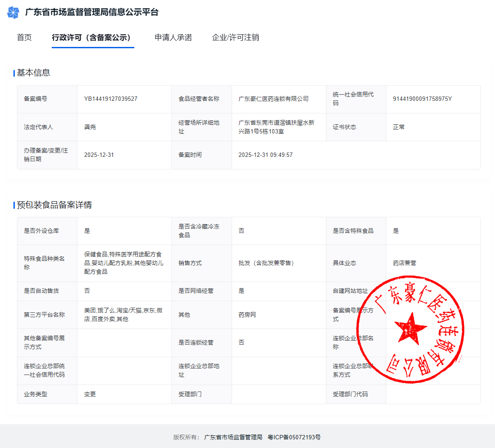Click the 其他备案编号展示方式 label
Viewport: 495px width, 448px height.
(44, 342)
